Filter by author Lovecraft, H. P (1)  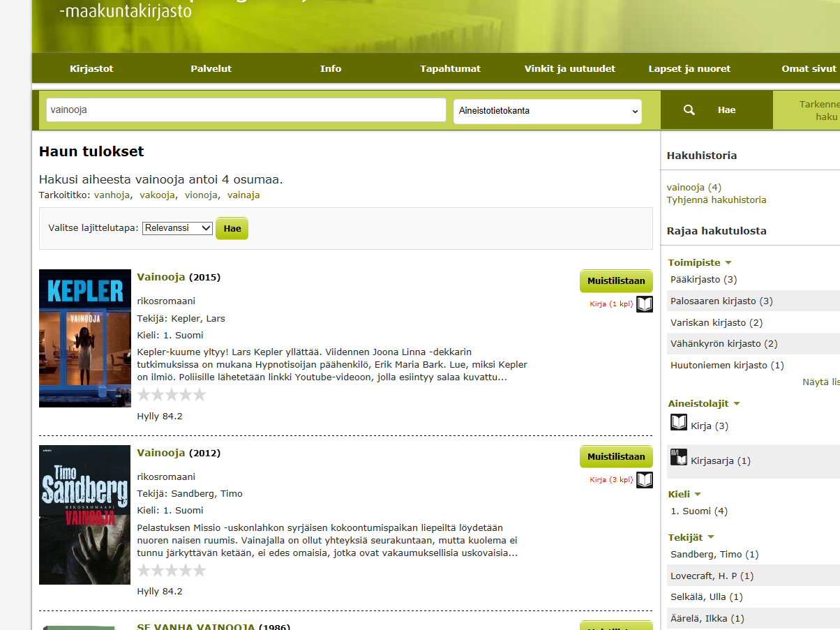click(712, 576)
